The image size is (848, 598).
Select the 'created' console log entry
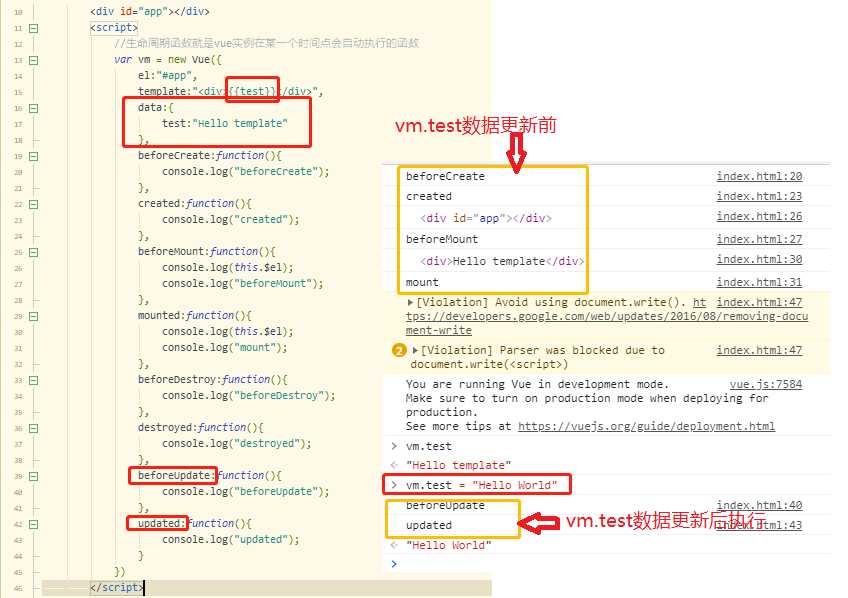(429, 196)
